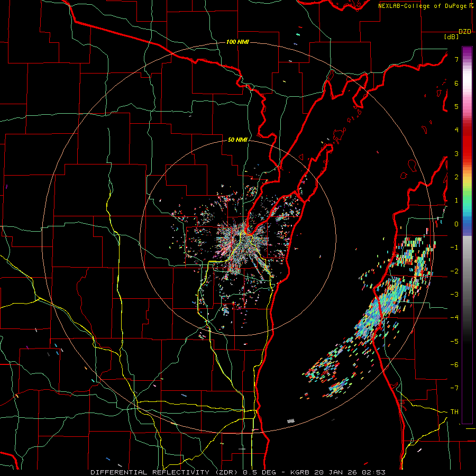476x476 pixels.
Task: Click scale value "4" on the legend
Action: point(456,130)
